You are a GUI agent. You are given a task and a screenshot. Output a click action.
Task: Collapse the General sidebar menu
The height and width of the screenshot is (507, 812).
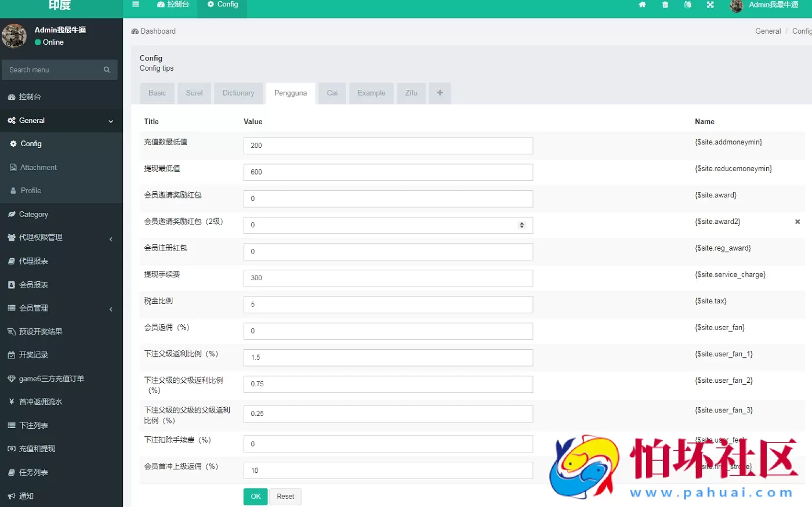pyautogui.click(x=111, y=121)
